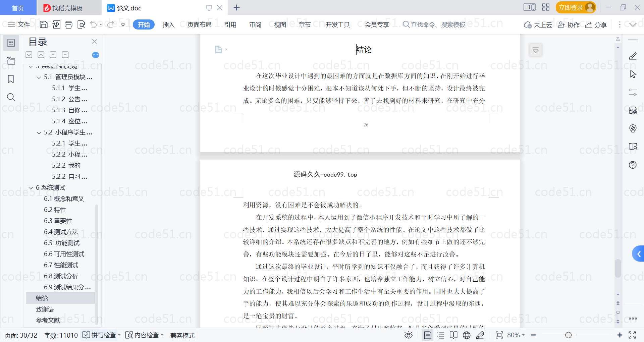Click the command search field
Screen dimensions: 644x342
click(434, 25)
